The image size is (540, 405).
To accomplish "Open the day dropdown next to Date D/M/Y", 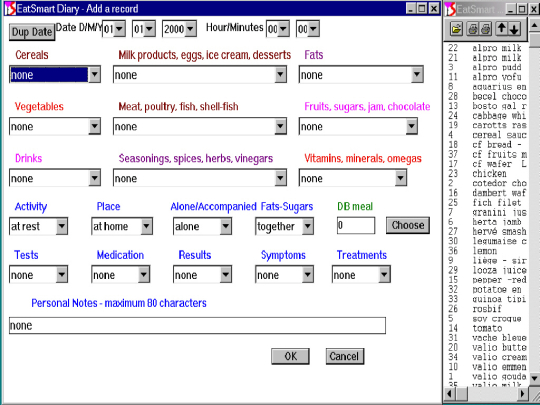I will (x=120, y=29).
